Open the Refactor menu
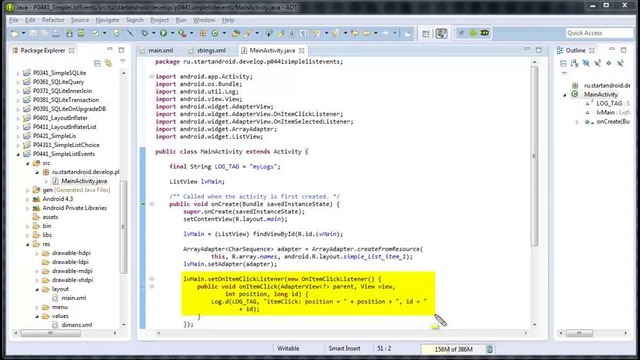Viewport: 640px width, 360px height. [x=53, y=20]
